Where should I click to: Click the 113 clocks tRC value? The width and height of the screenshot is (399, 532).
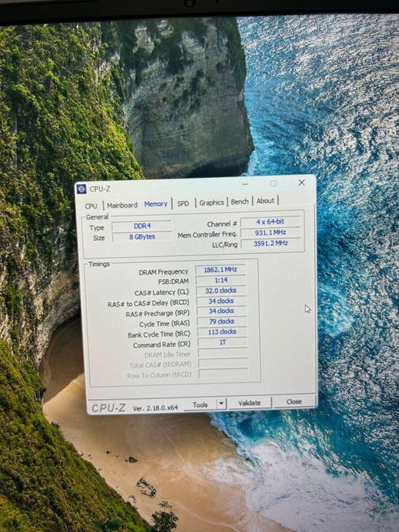pos(222,332)
